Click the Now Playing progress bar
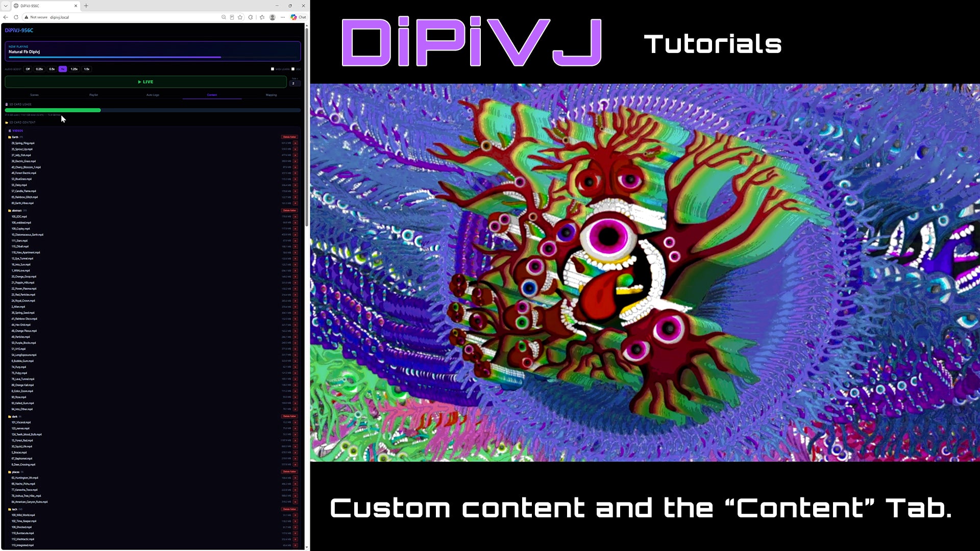 [153, 57]
